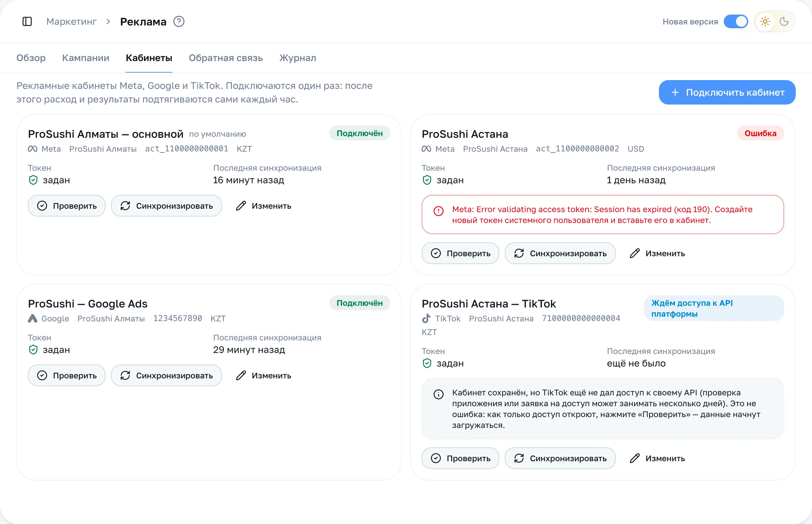Click the Ошибка status badge

pos(761,133)
